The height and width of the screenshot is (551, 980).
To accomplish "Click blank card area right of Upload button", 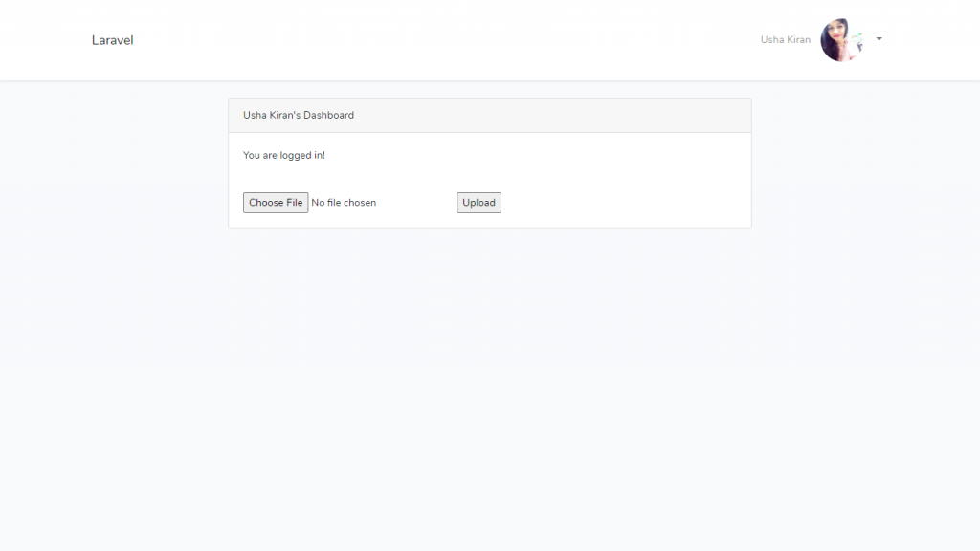I will point(622,203).
